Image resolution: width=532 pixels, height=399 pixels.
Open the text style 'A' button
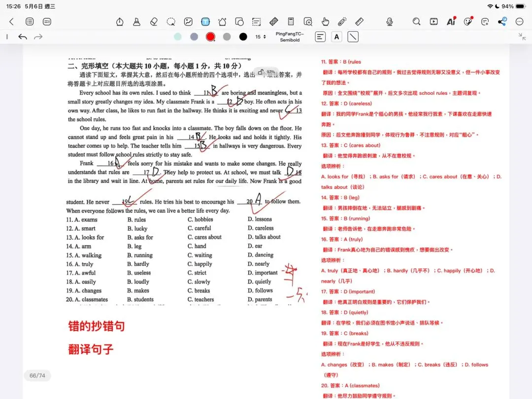point(336,36)
